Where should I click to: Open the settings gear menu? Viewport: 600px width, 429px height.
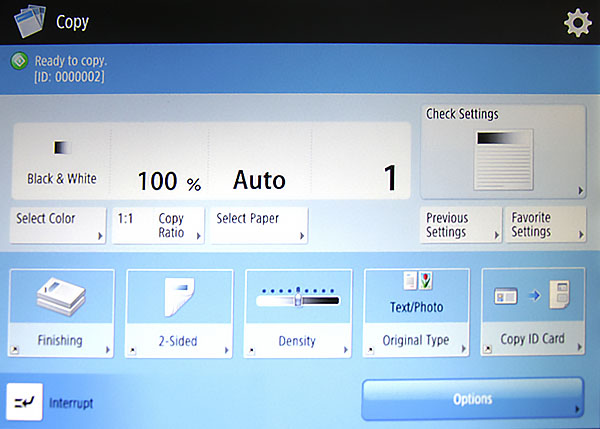[577, 23]
